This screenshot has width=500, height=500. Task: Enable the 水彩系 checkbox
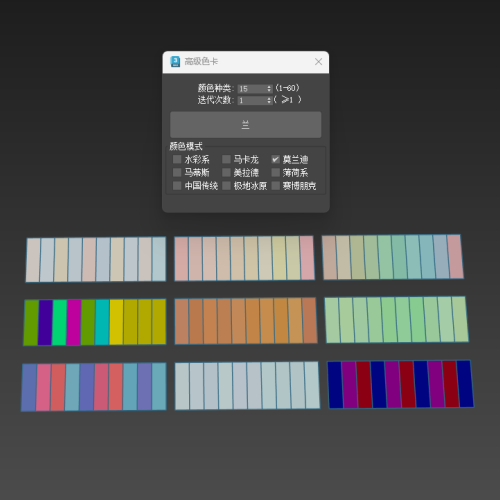click(x=177, y=159)
